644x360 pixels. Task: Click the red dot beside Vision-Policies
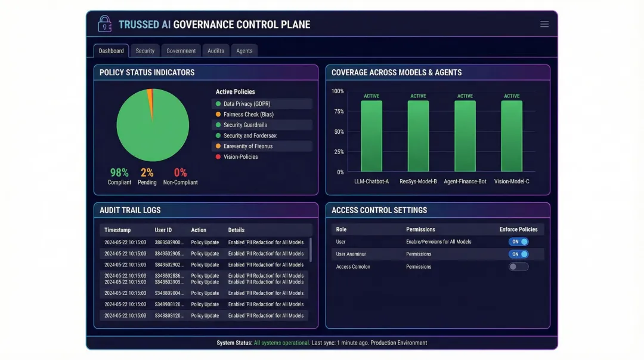(x=218, y=157)
